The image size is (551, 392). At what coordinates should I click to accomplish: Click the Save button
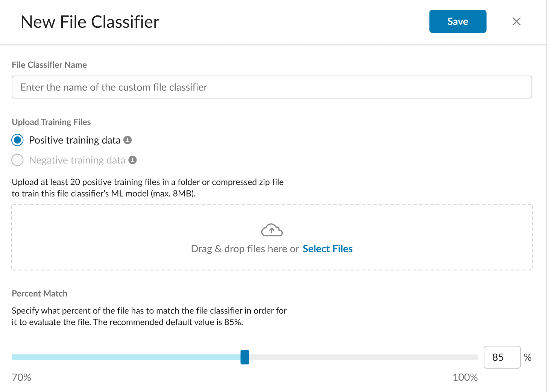[457, 21]
